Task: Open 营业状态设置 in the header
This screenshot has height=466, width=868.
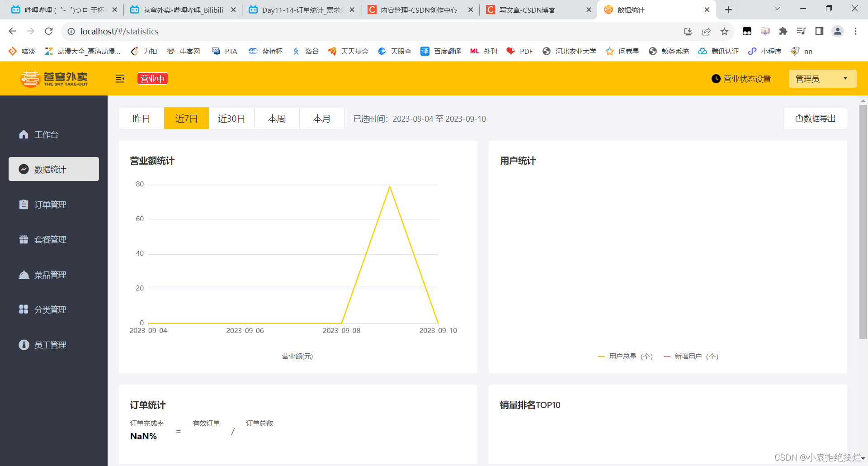Action: (741, 78)
